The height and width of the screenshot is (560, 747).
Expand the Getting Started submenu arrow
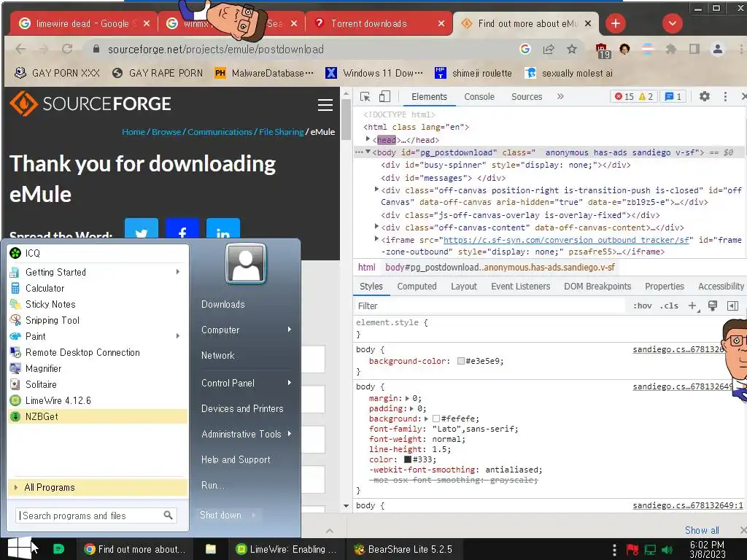pos(178,272)
